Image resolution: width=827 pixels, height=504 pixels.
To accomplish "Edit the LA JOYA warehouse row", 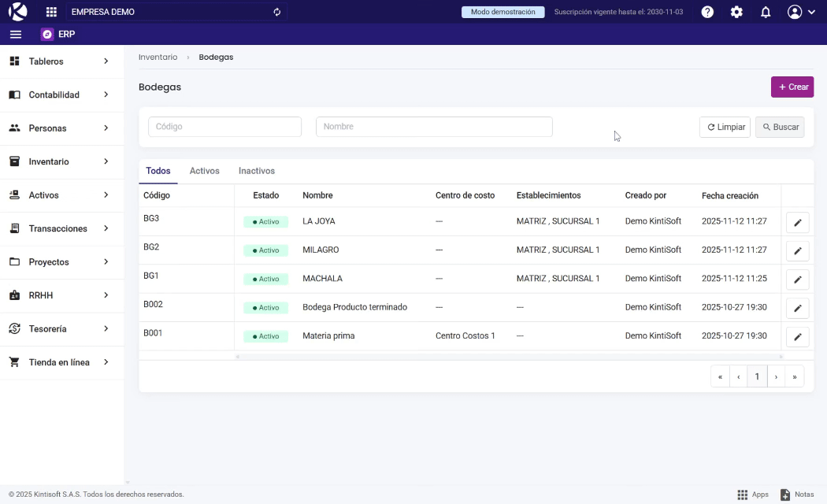I will pyautogui.click(x=797, y=223).
